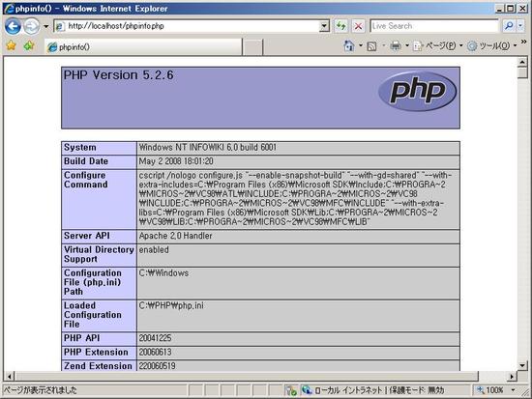Click the horizontal scrollbar left arrow
The image size is (532, 399).
coord(9,376)
